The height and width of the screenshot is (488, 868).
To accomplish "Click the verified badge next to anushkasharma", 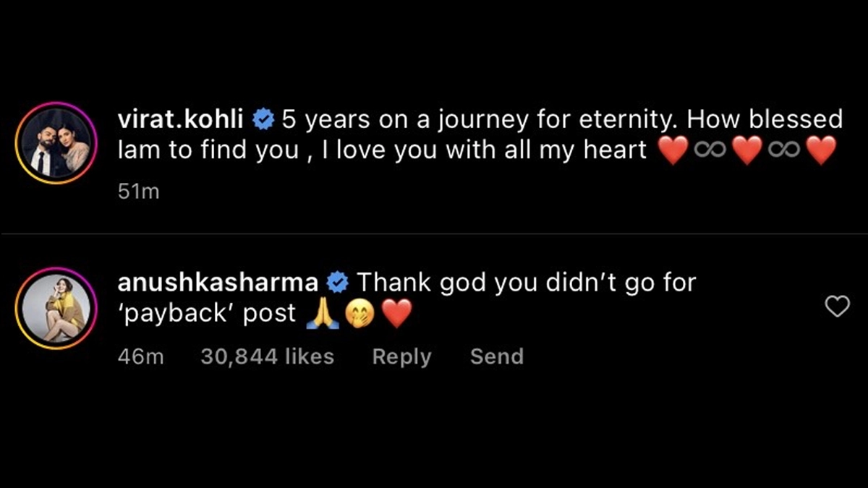I will coord(338,281).
